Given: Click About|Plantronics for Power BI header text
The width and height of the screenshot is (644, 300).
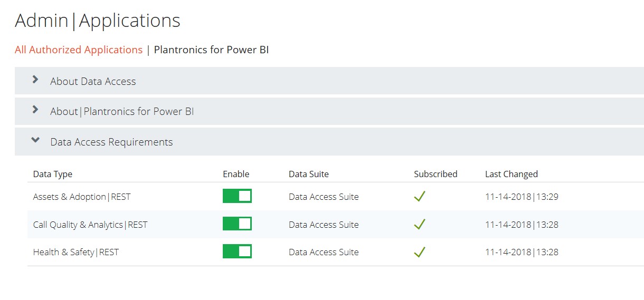Looking at the screenshot, I should [x=122, y=112].
